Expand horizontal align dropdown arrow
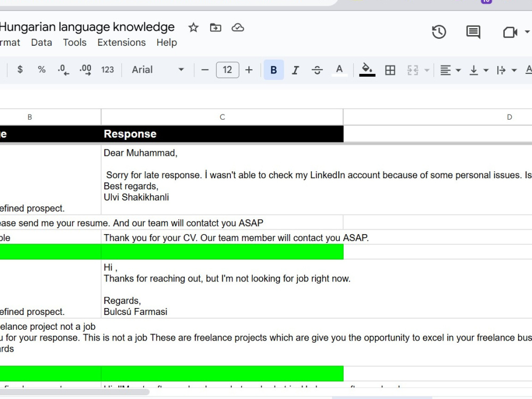The image size is (532, 399). pos(458,70)
